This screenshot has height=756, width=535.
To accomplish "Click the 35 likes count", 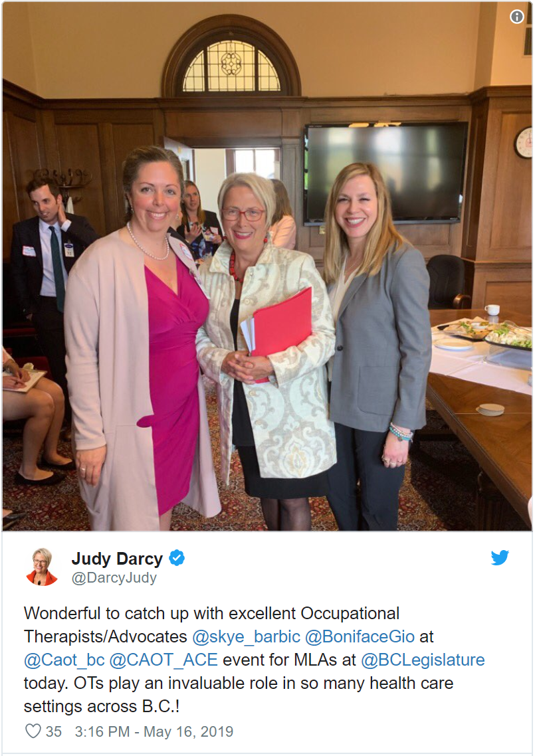I will (54, 731).
